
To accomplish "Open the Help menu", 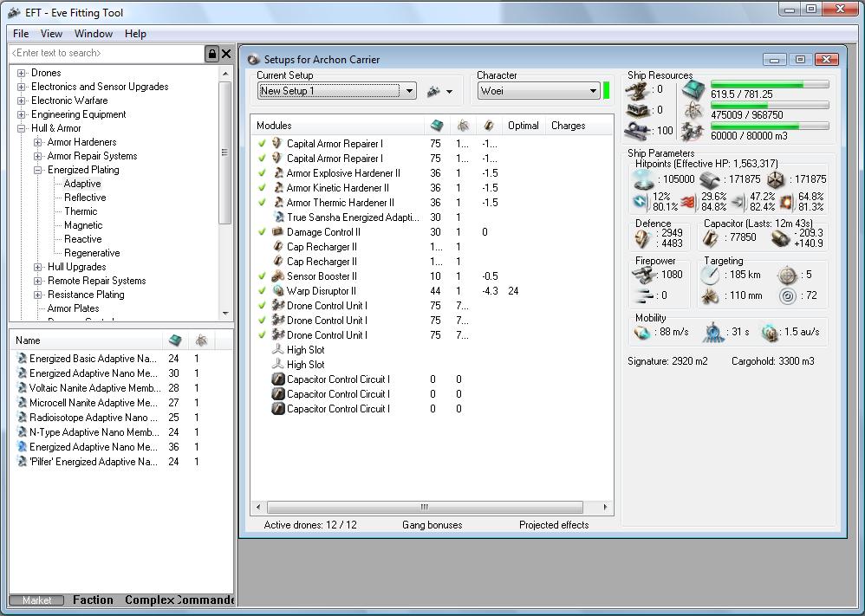I will (135, 34).
